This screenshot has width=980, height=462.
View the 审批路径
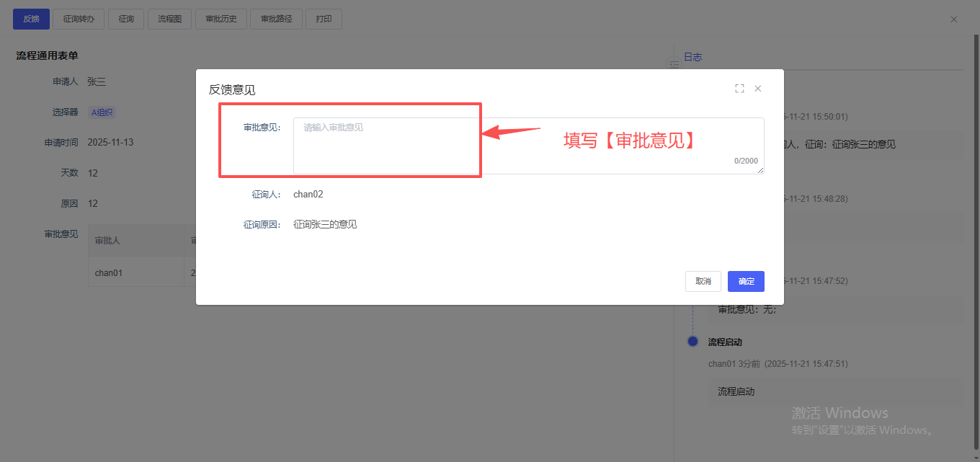point(276,19)
